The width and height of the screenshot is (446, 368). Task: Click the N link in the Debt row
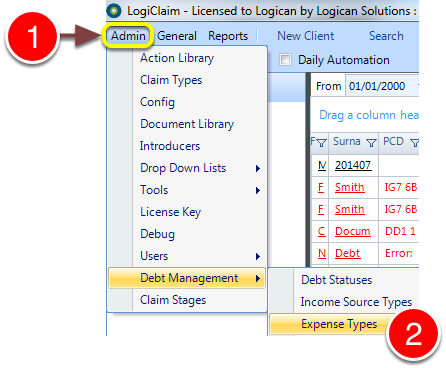[x=322, y=253]
